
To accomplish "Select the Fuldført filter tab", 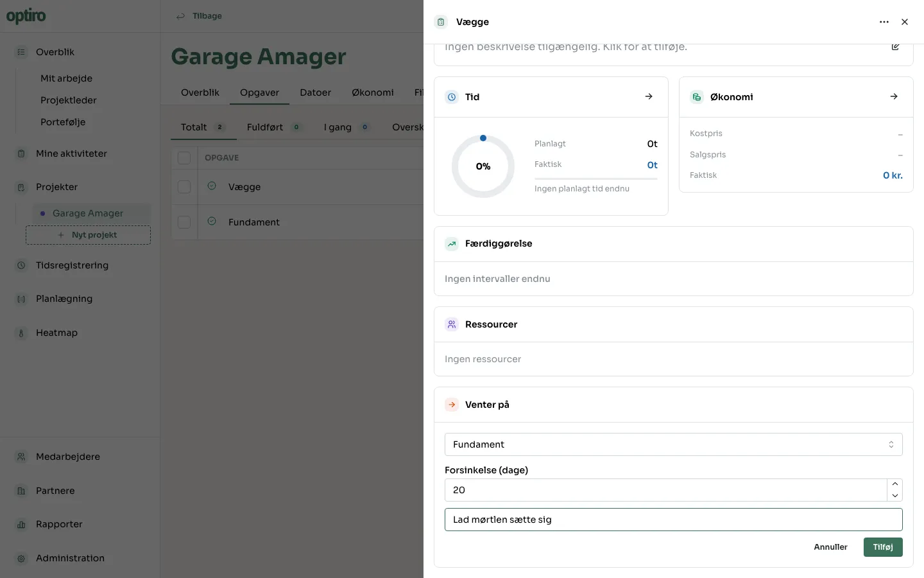I will coord(274,127).
